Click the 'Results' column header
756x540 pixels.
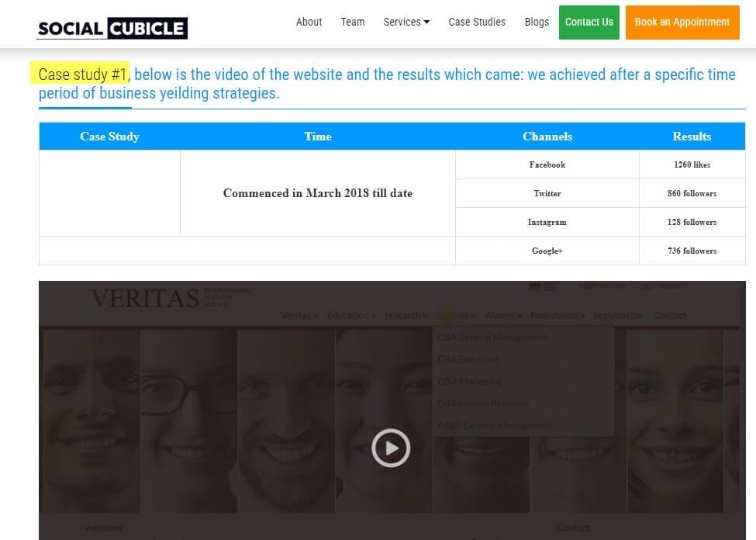pos(692,137)
